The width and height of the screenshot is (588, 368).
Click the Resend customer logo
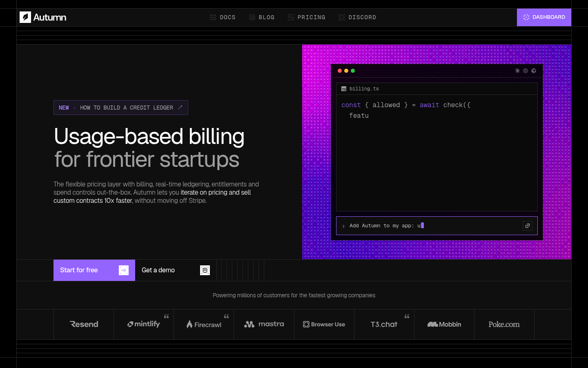84,324
